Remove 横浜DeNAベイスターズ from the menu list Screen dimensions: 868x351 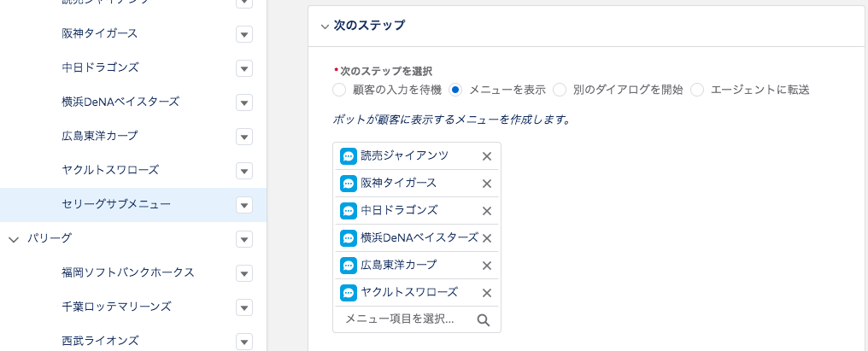[487, 238]
